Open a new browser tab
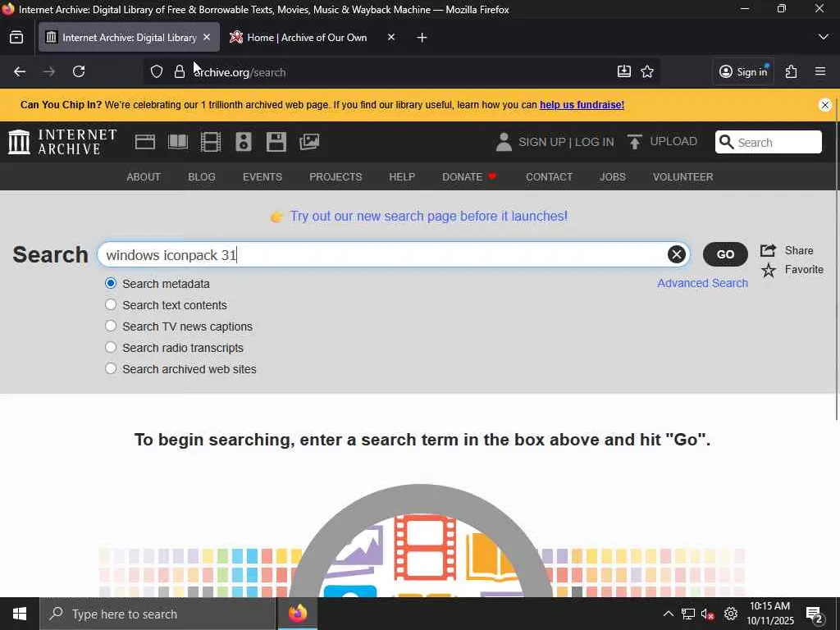840x630 pixels. click(x=422, y=38)
